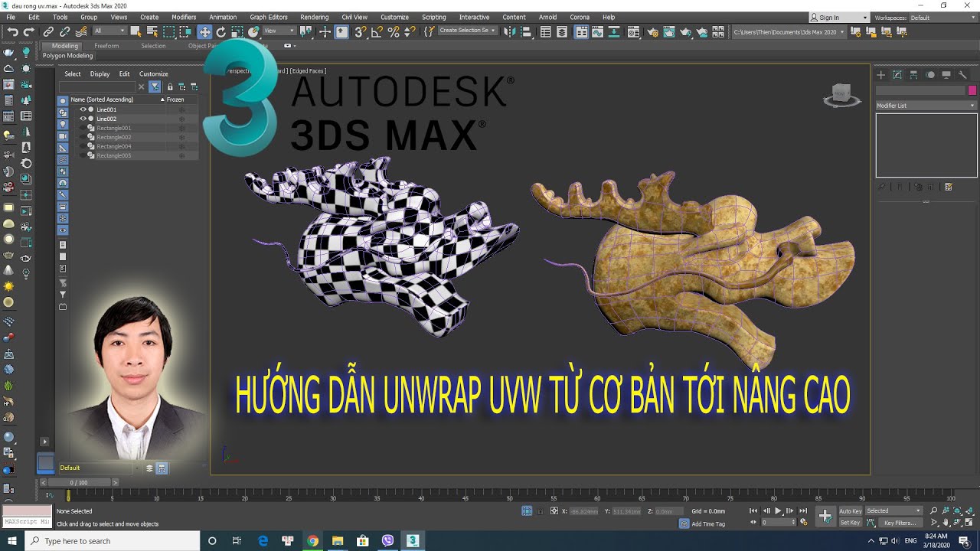The width and height of the screenshot is (980, 551).
Task: Toggle Window/Crossing selection icon
Action: pyautogui.click(x=185, y=31)
